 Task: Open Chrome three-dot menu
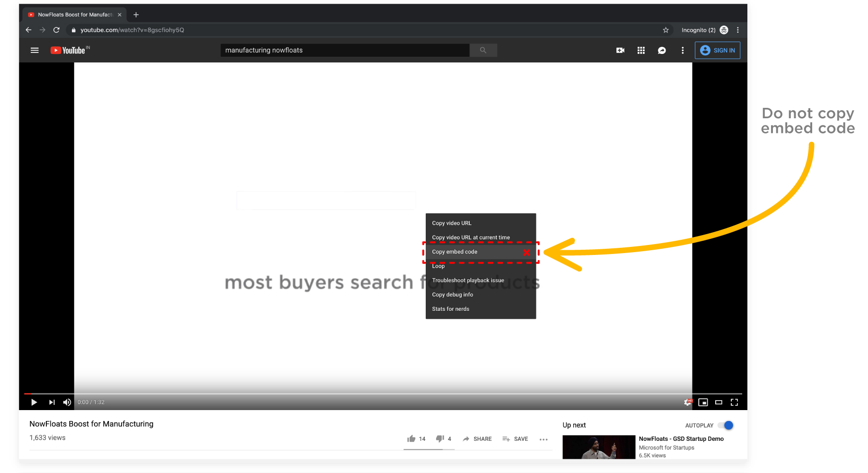coord(738,30)
